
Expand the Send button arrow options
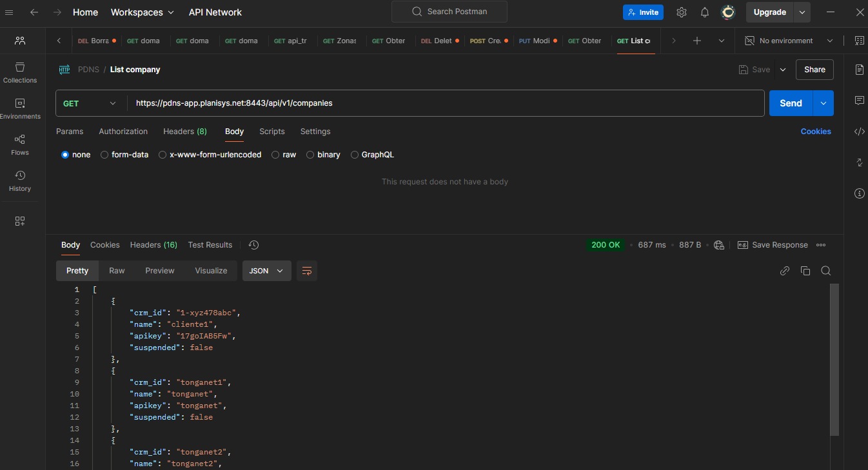pos(824,103)
